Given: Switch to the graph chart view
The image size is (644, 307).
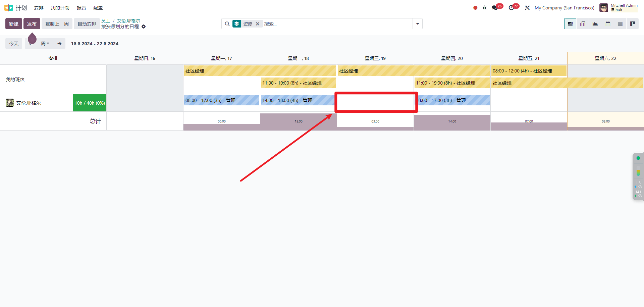Looking at the screenshot, I should click(x=595, y=24).
